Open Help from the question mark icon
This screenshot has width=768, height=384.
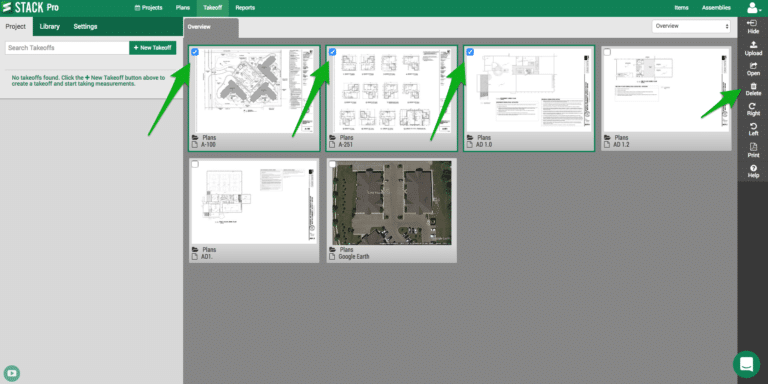tap(753, 171)
